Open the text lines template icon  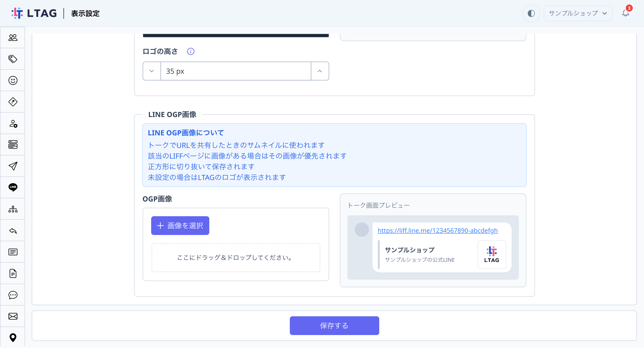13,252
